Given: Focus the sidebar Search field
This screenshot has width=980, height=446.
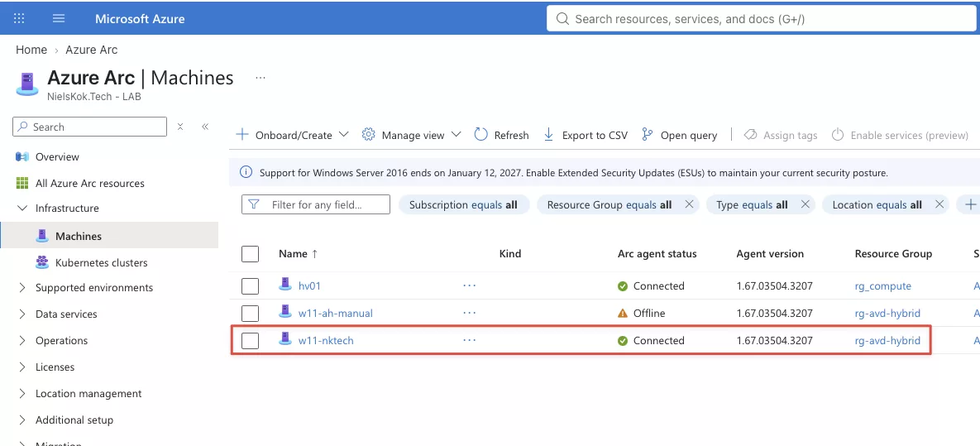Looking at the screenshot, I should coord(89,127).
